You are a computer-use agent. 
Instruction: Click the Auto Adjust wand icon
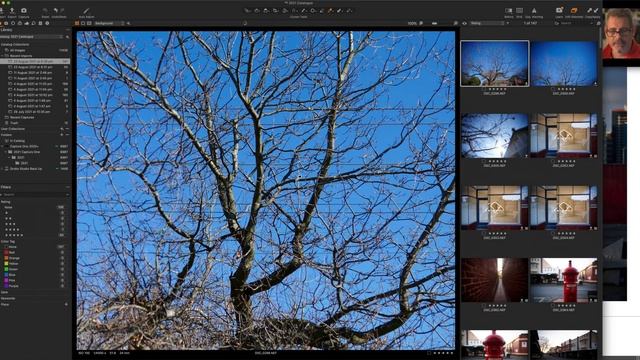86,11
